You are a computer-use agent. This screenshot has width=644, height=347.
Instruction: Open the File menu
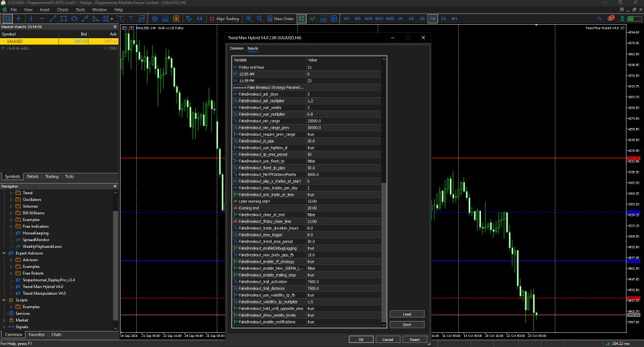(x=13, y=9)
